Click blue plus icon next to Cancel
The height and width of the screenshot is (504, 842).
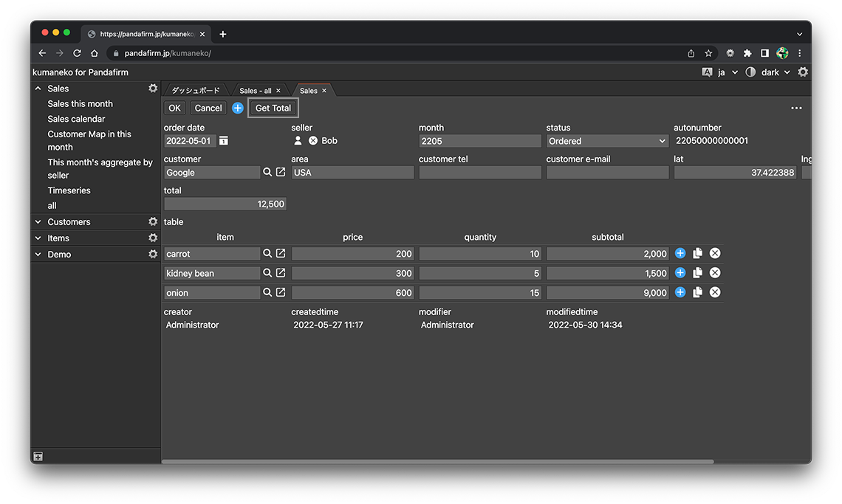click(x=238, y=108)
